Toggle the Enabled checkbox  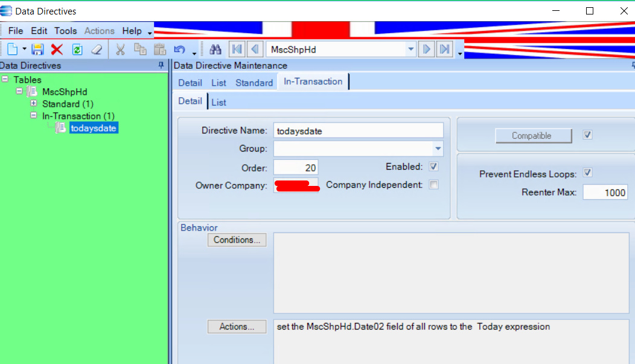433,167
